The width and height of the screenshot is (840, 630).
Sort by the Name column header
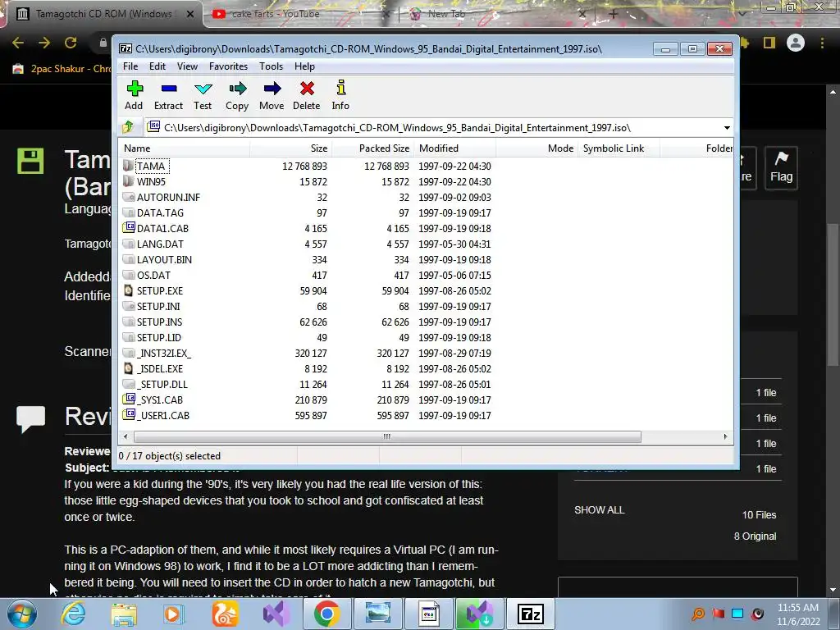click(x=185, y=148)
